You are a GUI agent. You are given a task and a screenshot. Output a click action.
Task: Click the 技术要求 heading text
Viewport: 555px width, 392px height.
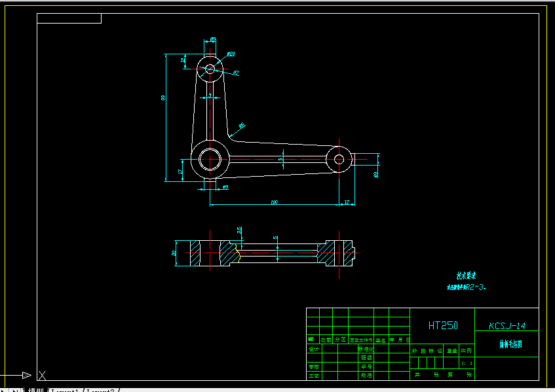pos(466,276)
